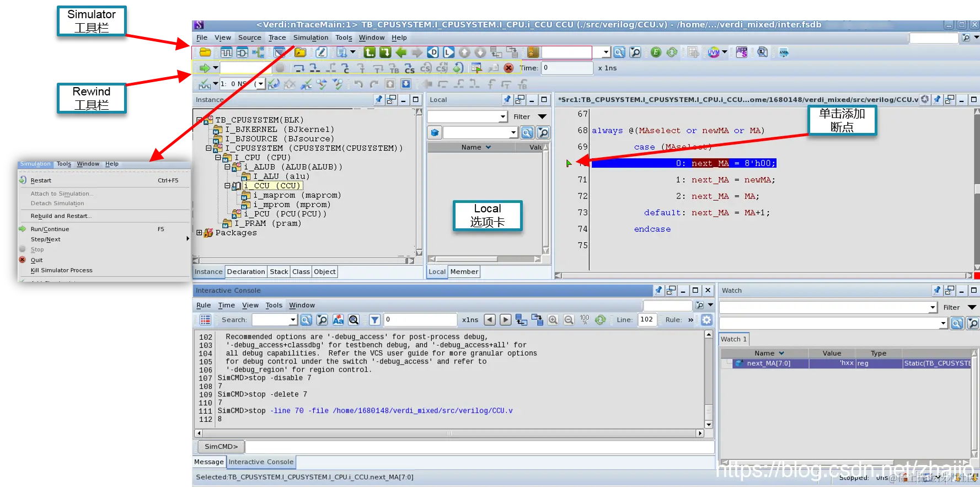Collapse the I_CPU tree node

point(218,157)
